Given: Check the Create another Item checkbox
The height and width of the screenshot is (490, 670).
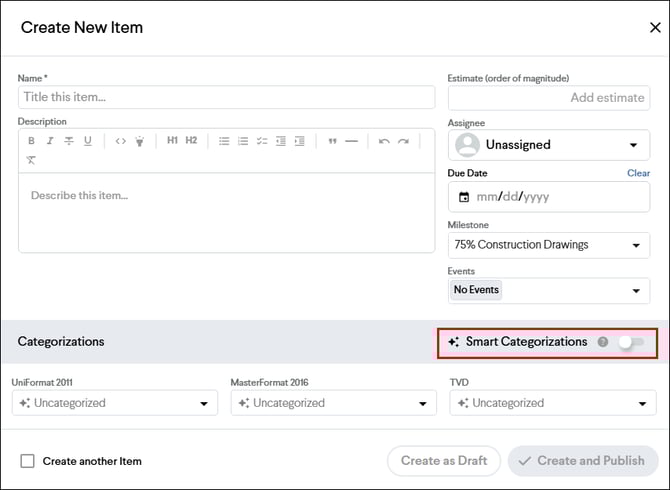Looking at the screenshot, I should (x=28, y=461).
